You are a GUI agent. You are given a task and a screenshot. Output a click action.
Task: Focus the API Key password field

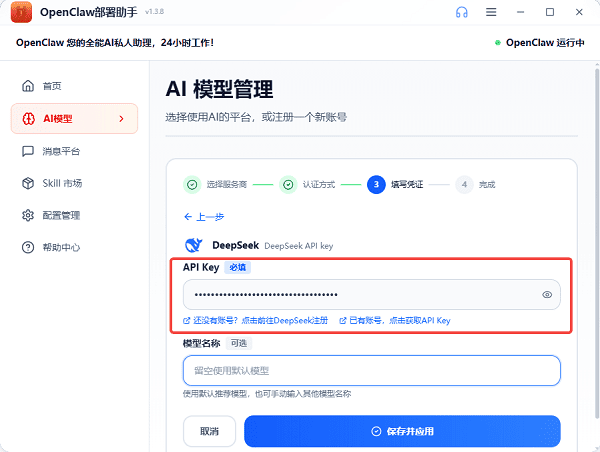coord(372,294)
